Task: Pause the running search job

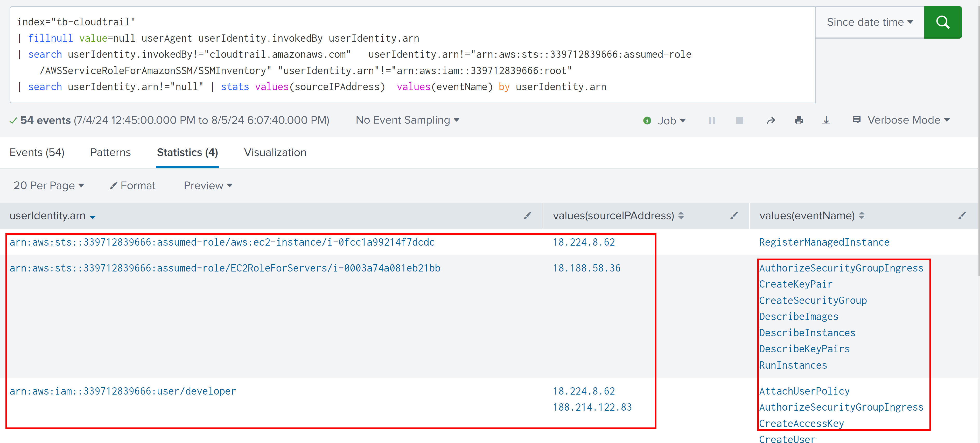Action: coord(712,120)
